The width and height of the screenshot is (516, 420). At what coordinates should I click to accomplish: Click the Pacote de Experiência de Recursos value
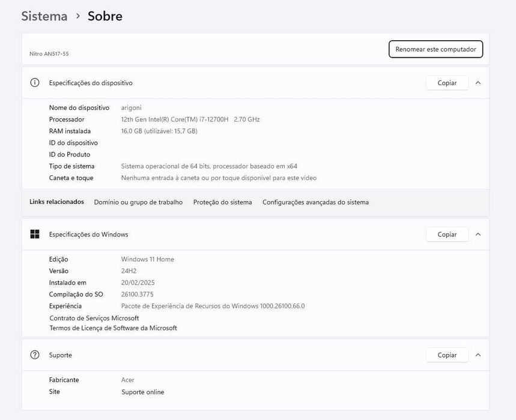point(213,306)
